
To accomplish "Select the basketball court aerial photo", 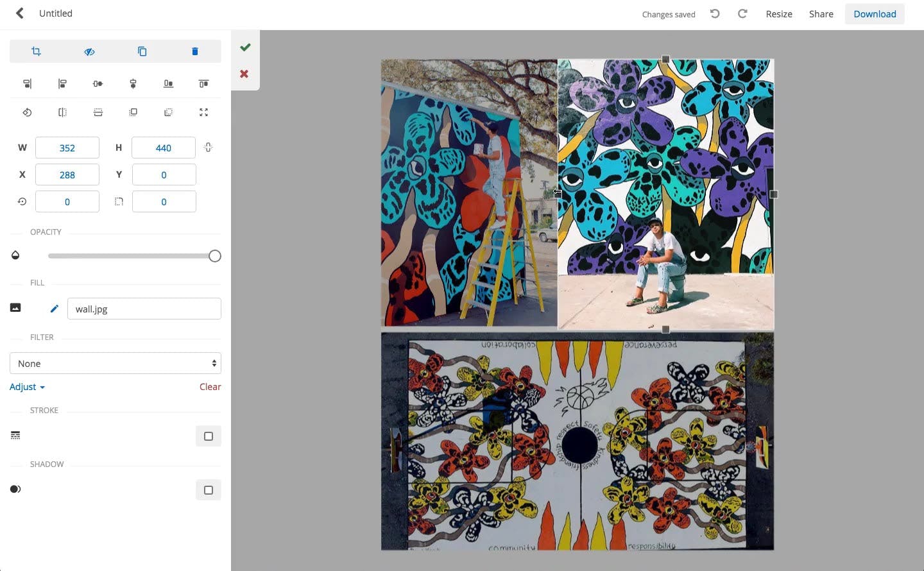I will 577,441.
